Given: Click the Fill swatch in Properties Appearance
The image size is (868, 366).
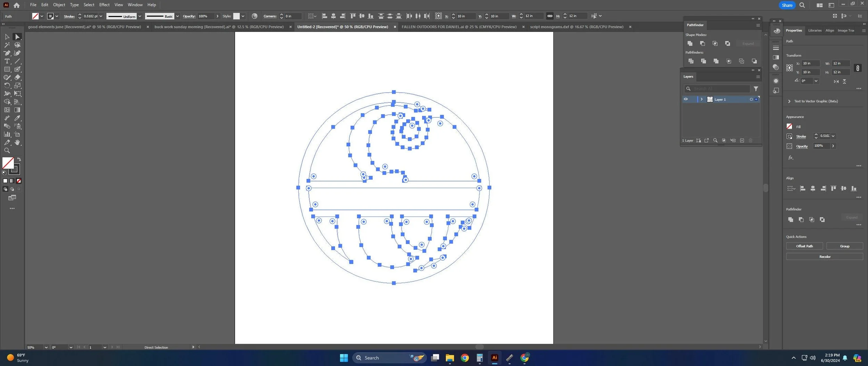Looking at the screenshot, I should point(789,126).
